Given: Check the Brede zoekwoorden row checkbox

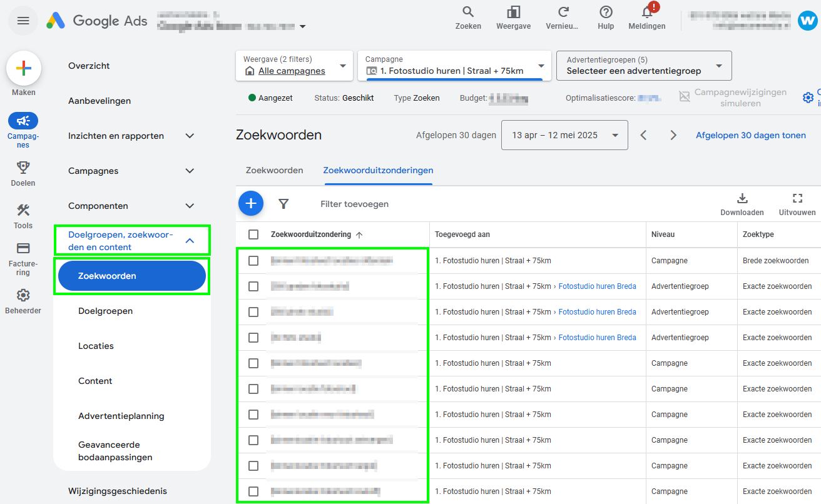Looking at the screenshot, I should [253, 261].
